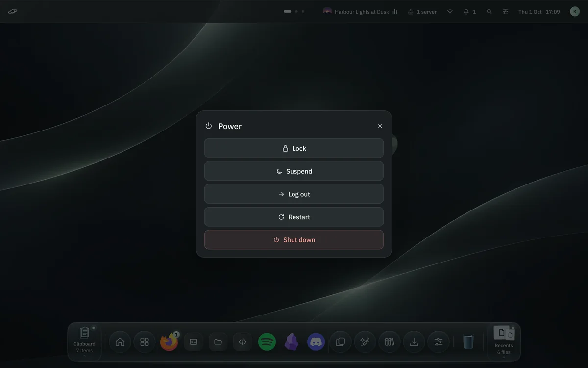Click the Home icon in dock
The width and height of the screenshot is (588, 368).
[x=120, y=342]
